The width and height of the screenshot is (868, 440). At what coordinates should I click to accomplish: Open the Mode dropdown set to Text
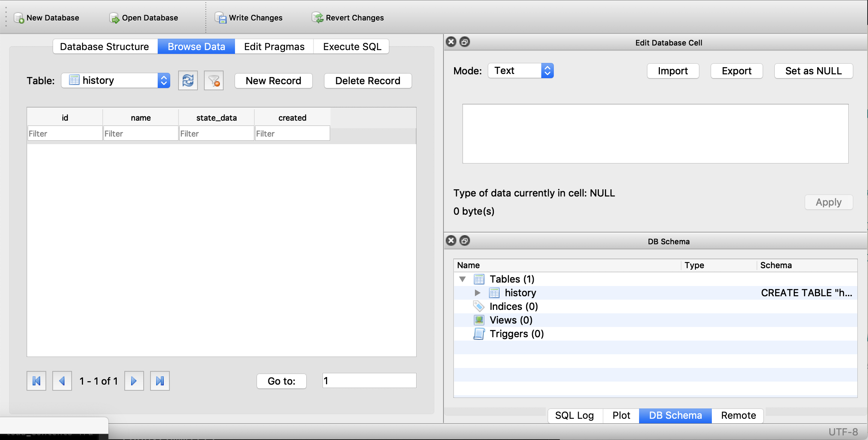(521, 71)
